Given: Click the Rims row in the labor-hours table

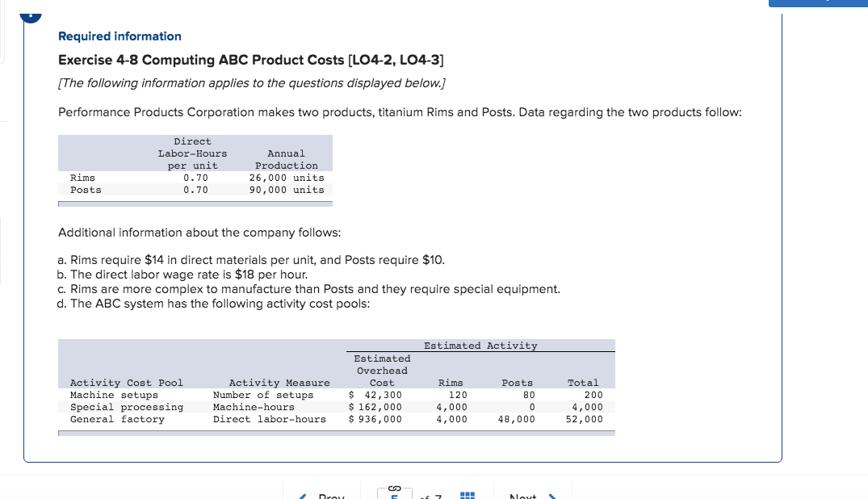Looking at the screenshot, I should 194,178.
